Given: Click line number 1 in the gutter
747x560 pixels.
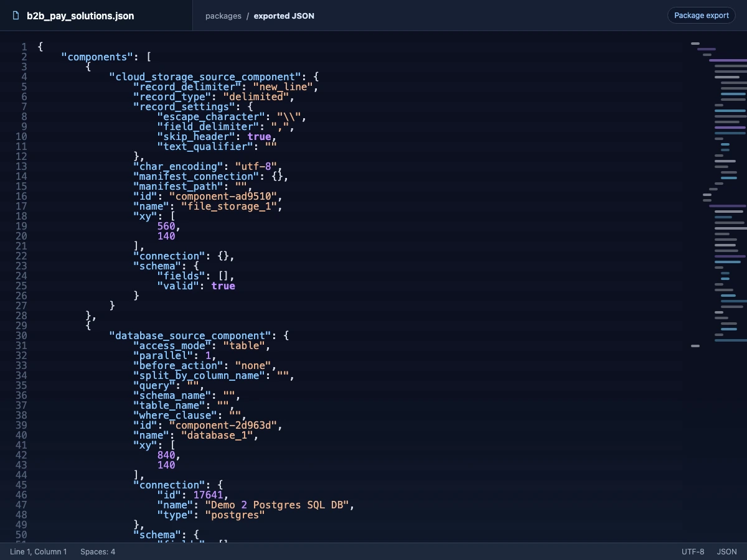Looking at the screenshot, I should point(24,47).
